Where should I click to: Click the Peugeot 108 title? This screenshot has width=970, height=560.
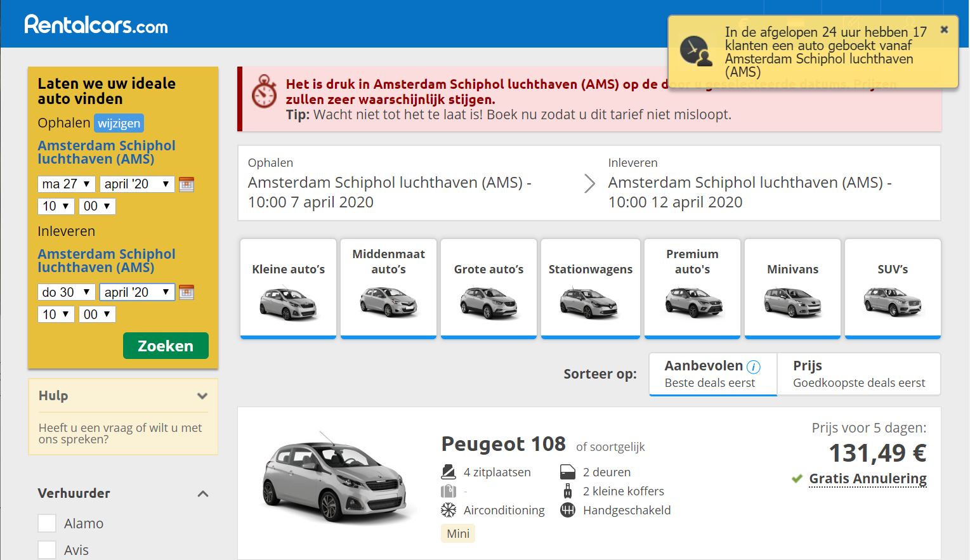pyautogui.click(x=503, y=444)
